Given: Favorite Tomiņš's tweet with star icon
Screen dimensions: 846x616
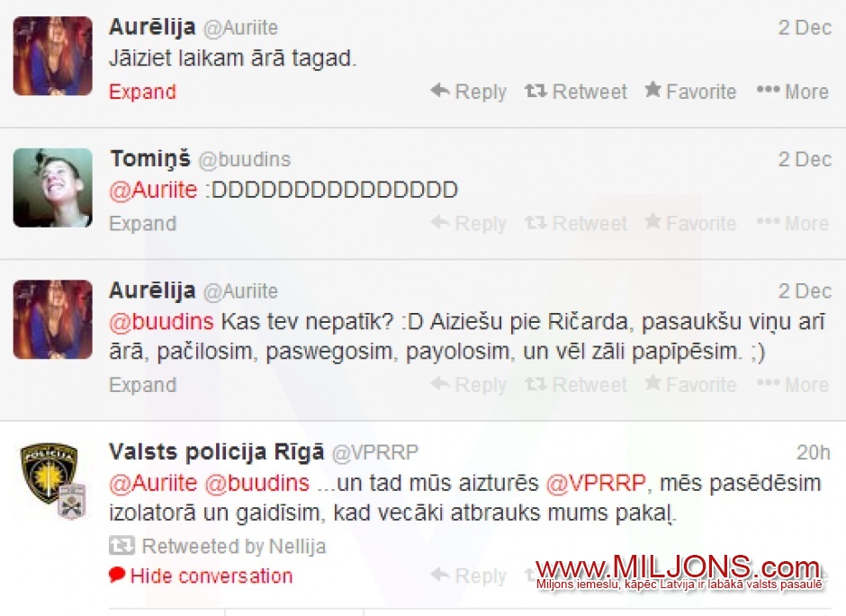Looking at the screenshot, I should click(x=690, y=223).
